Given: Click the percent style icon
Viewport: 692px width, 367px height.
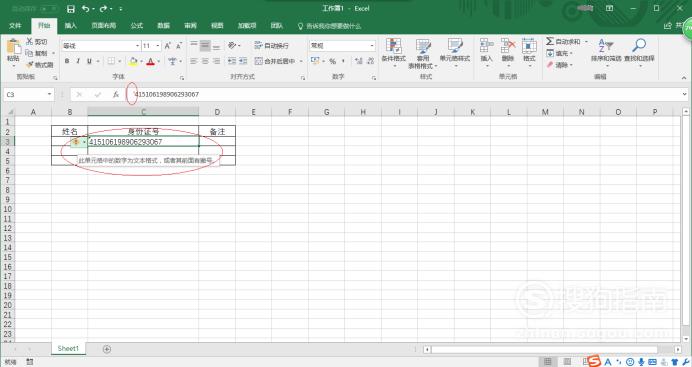Looking at the screenshot, I should coord(332,61).
